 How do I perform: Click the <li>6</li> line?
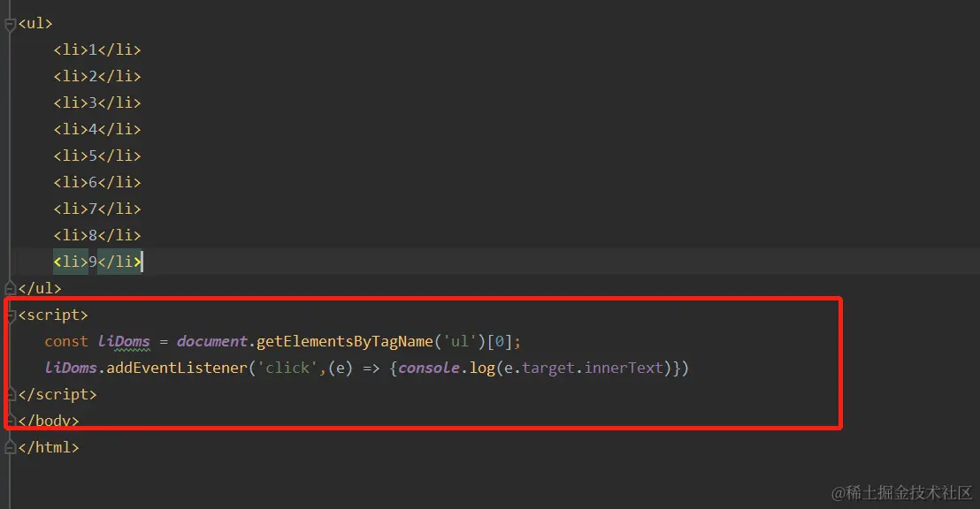pyautogui.click(x=97, y=182)
